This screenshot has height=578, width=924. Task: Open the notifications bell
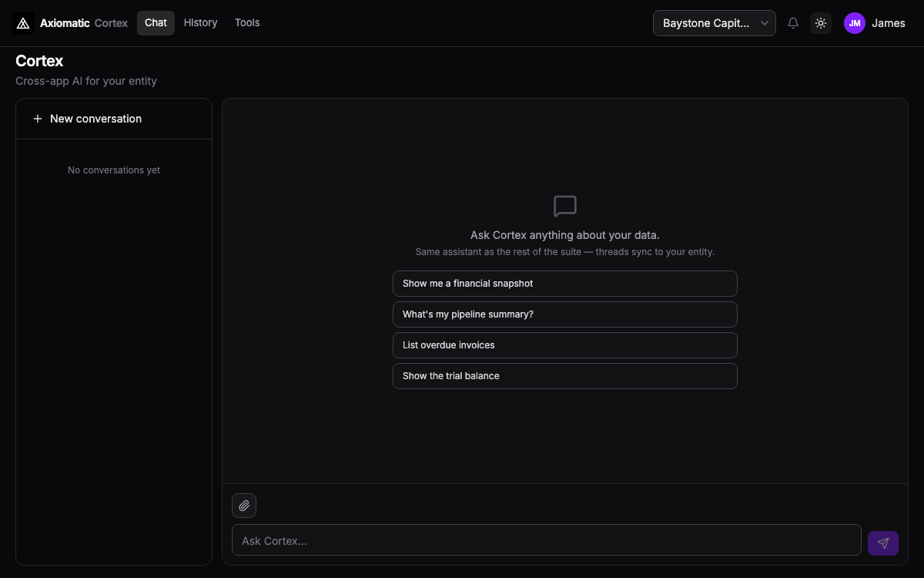[x=793, y=22]
